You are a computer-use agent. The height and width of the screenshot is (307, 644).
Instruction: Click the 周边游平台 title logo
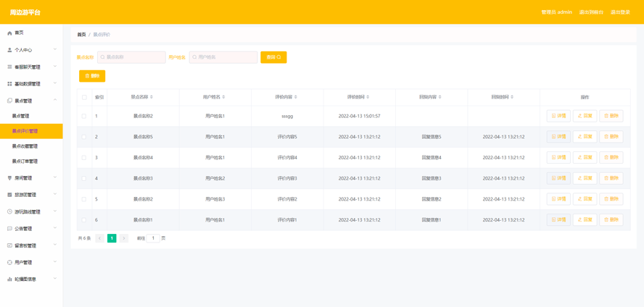[x=25, y=12]
